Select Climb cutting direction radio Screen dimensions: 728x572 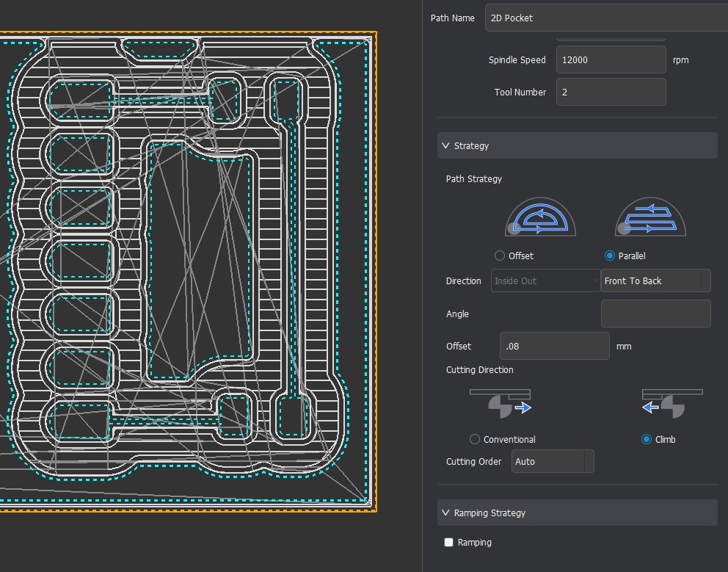(647, 439)
